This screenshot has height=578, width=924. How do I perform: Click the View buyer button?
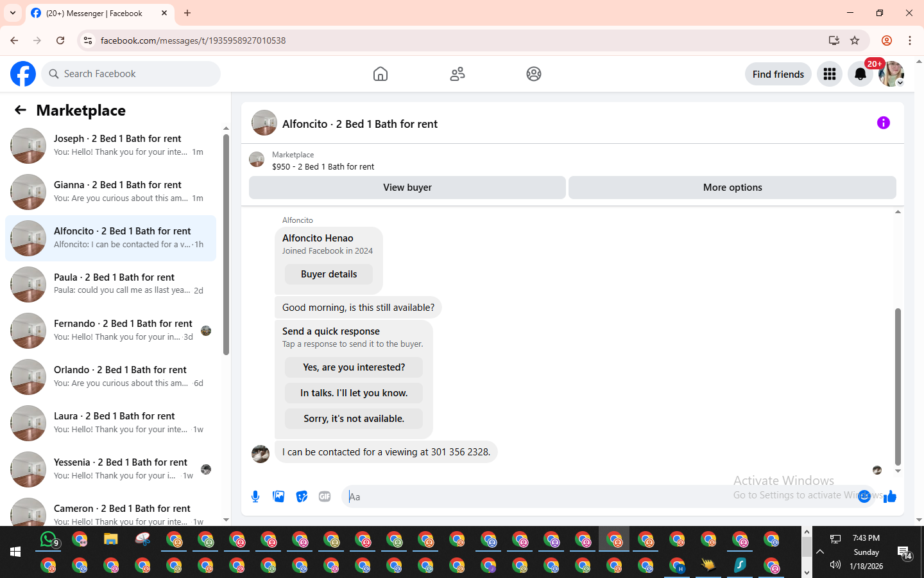pos(407,188)
